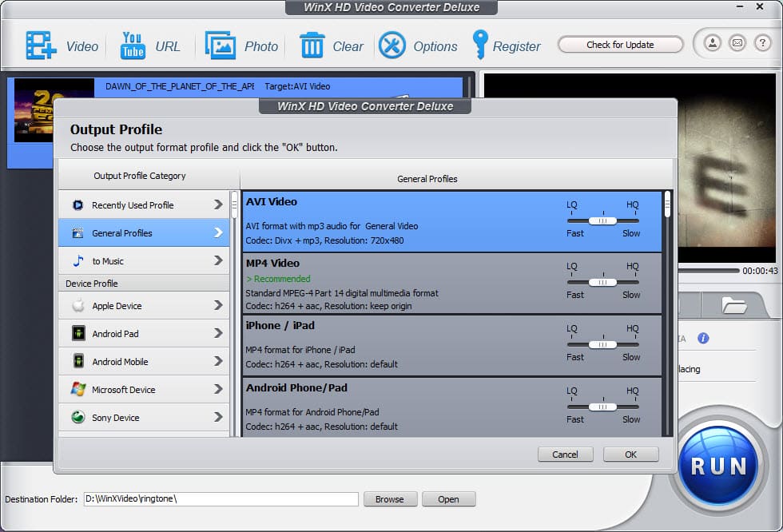This screenshot has width=783, height=532.
Task: Click the 'Target:AVI Video' text
Action: 297,86
